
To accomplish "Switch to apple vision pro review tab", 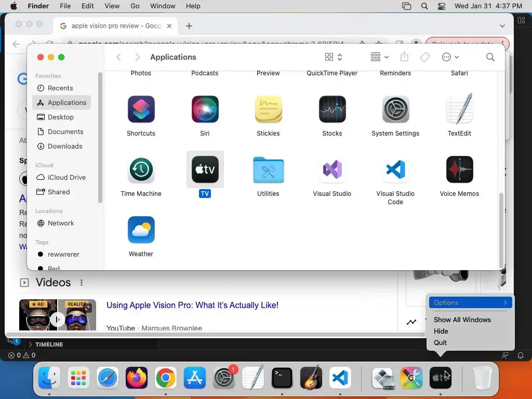I will (x=115, y=26).
